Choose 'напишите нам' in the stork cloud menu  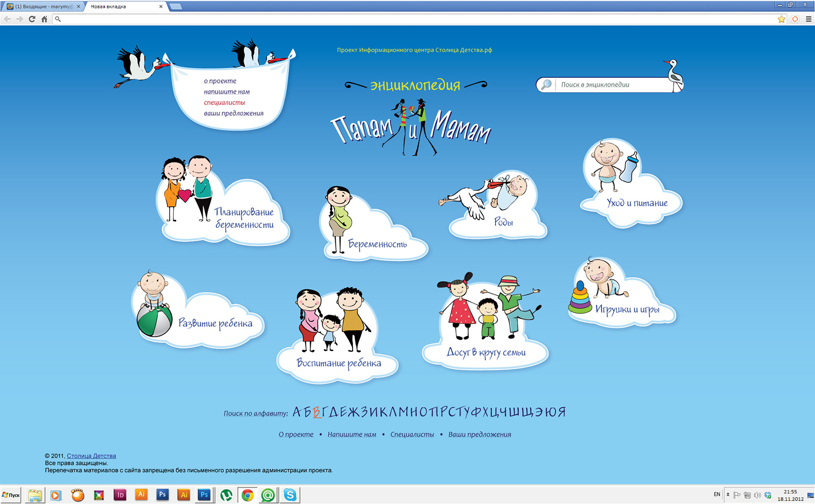(227, 92)
